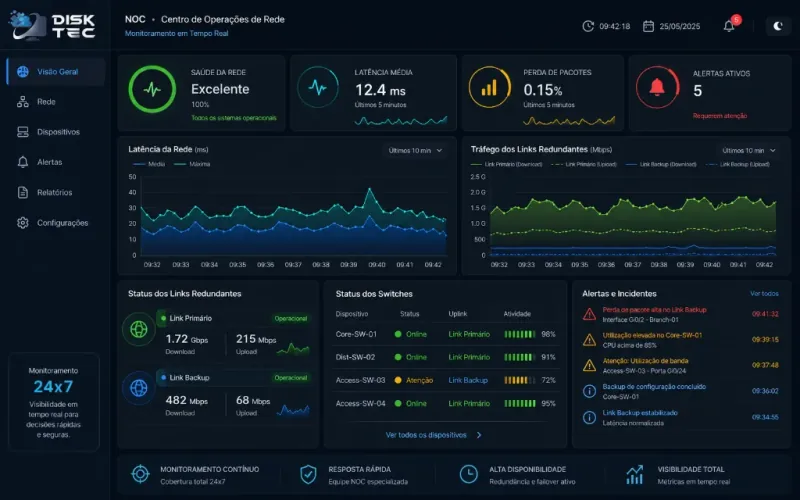Open Link Backup estabilizado alert
Image resolution: width=800 pixels, height=500 pixels.
coord(640,413)
